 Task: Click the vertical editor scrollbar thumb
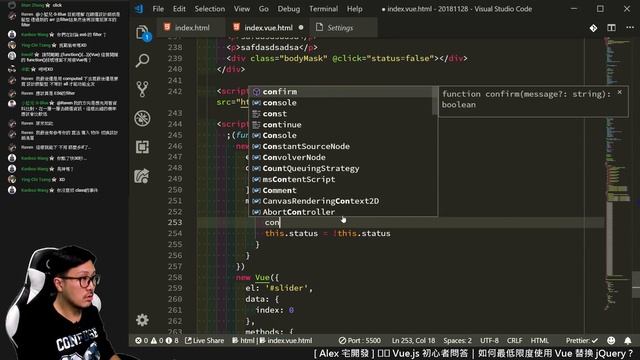coord(636,284)
